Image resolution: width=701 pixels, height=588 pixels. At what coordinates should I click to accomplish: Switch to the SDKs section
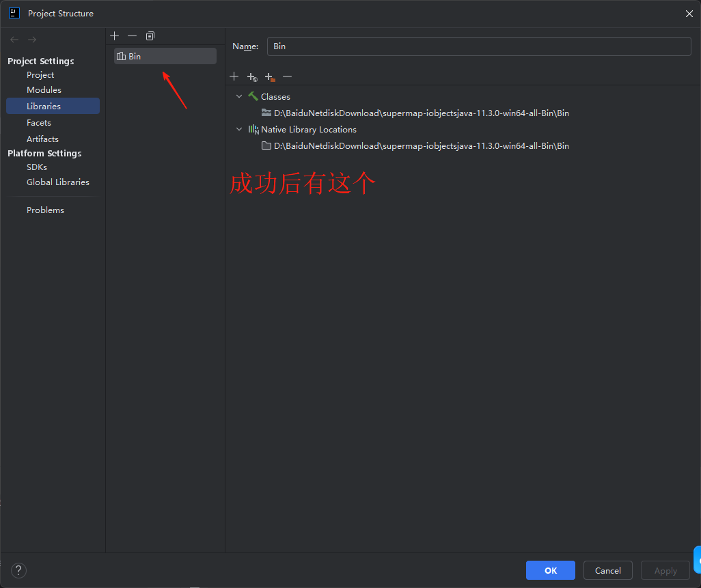pos(36,167)
